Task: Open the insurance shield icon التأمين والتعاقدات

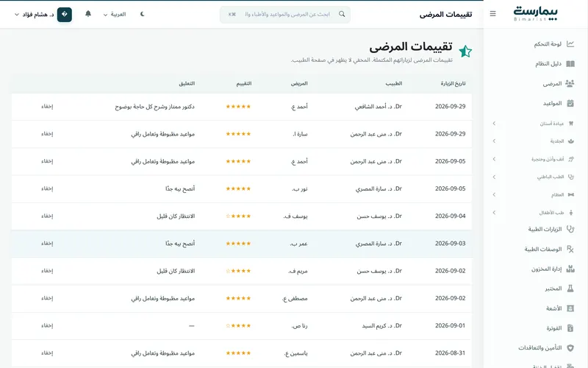Action: (570, 348)
